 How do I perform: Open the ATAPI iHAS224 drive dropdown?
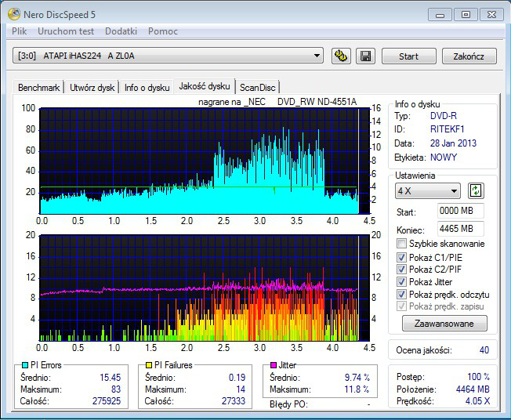point(168,56)
